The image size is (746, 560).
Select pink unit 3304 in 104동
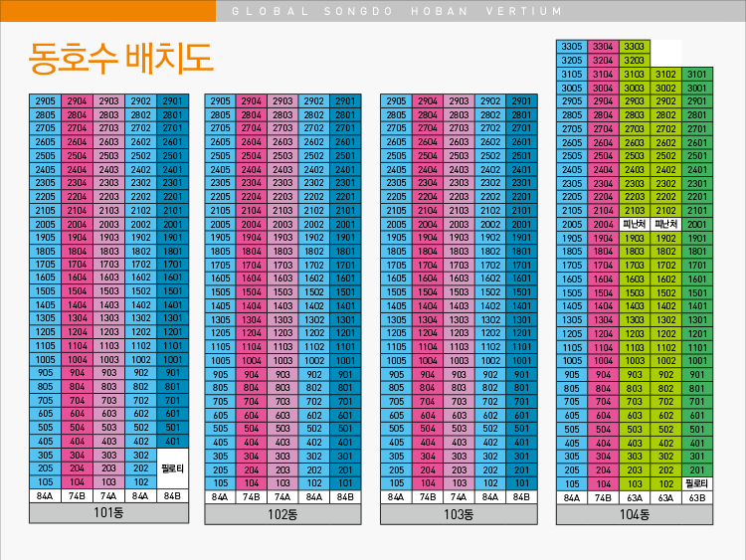[603, 47]
